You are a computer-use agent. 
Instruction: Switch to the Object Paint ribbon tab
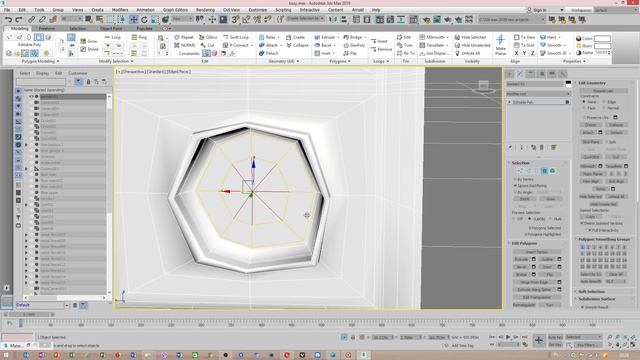click(111, 29)
